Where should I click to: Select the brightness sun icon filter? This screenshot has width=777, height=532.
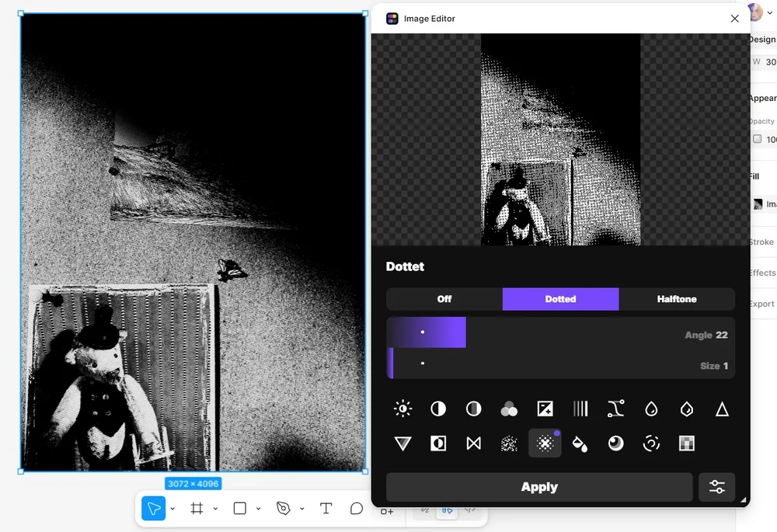[402, 409]
